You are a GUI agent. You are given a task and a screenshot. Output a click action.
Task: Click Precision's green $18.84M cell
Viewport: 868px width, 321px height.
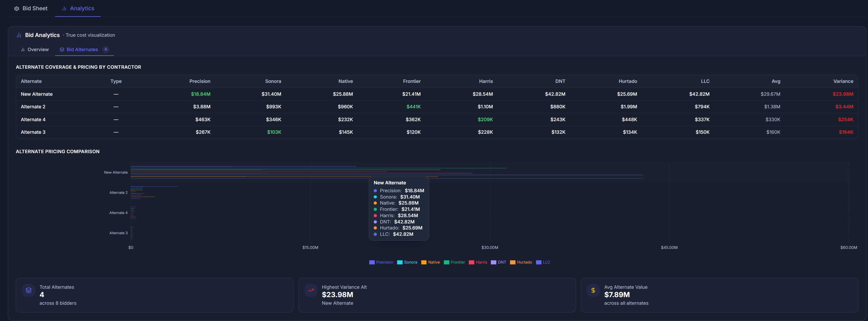point(200,94)
